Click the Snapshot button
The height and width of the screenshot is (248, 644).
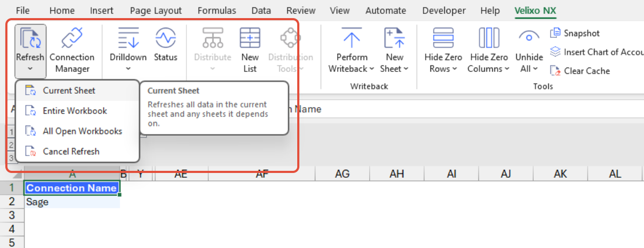point(575,33)
